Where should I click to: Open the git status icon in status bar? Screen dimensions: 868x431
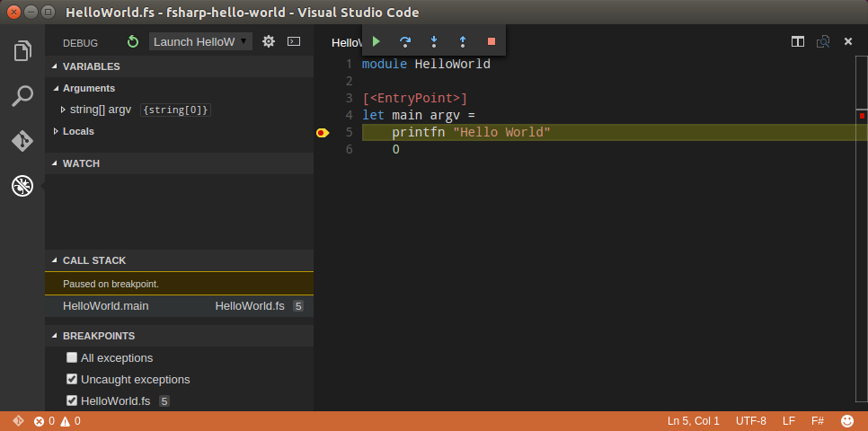point(18,421)
